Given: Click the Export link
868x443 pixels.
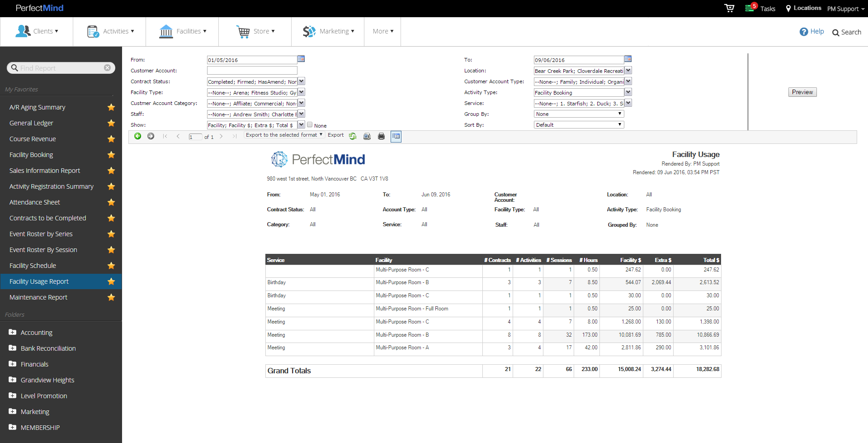Looking at the screenshot, I should pyautogui.click(x=335, y=135).
